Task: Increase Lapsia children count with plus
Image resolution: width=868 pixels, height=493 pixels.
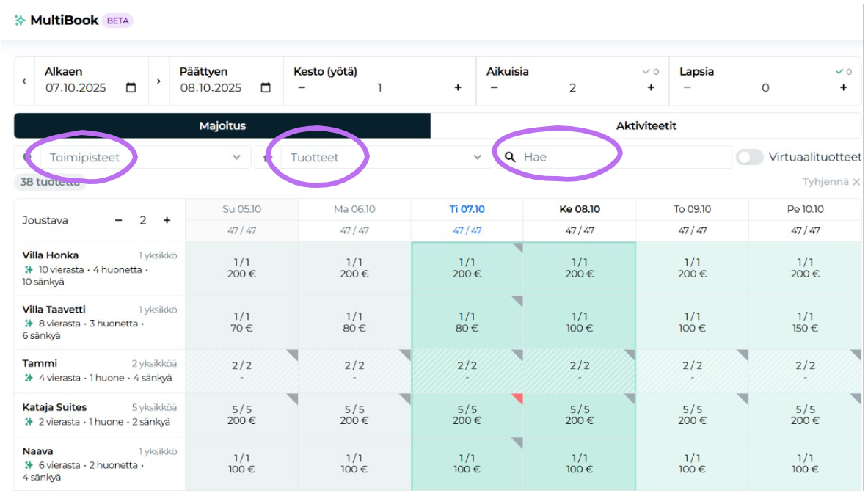Action: point(843,88)
